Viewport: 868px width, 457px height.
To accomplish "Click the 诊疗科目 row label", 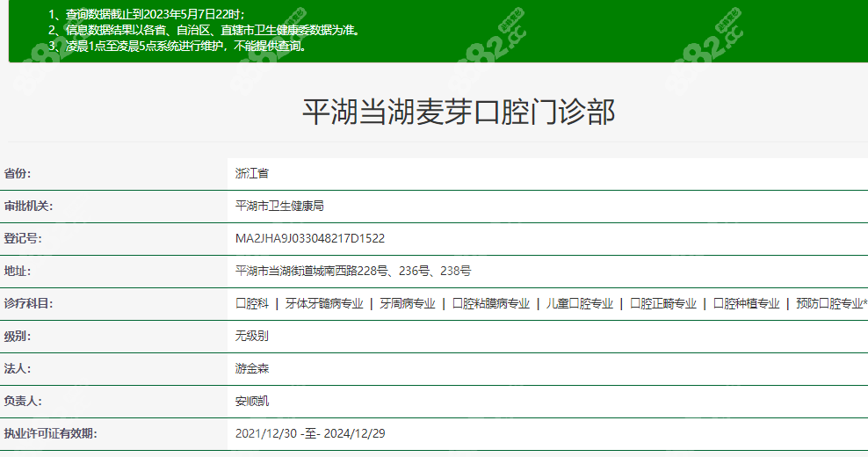I will [x=29, y=303].
